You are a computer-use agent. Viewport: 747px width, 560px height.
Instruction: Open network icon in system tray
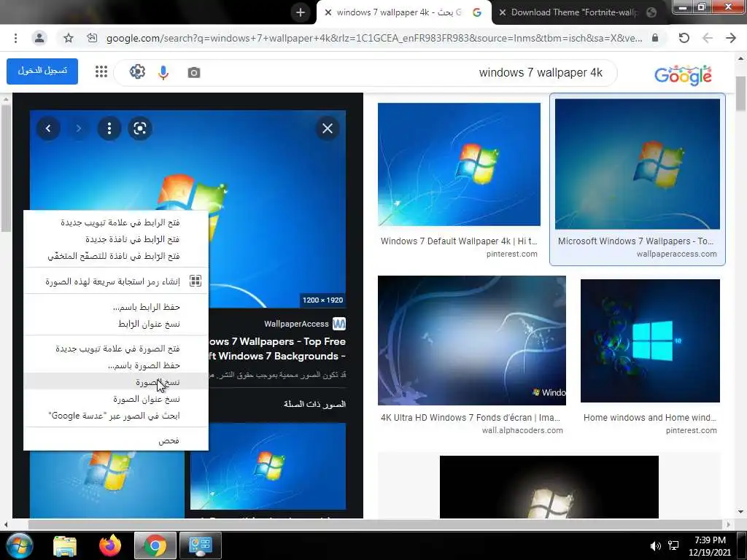[673, 545]
